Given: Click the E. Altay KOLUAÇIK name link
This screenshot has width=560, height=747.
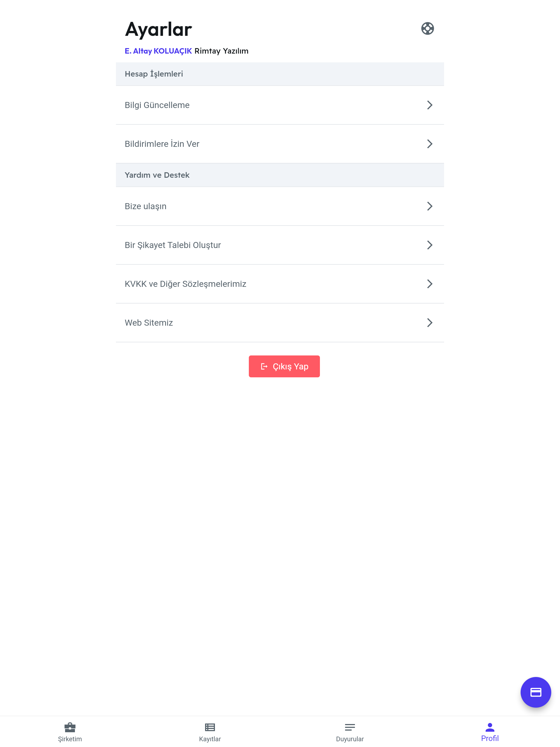Looking at the screenshot, I should pos(158,51).
